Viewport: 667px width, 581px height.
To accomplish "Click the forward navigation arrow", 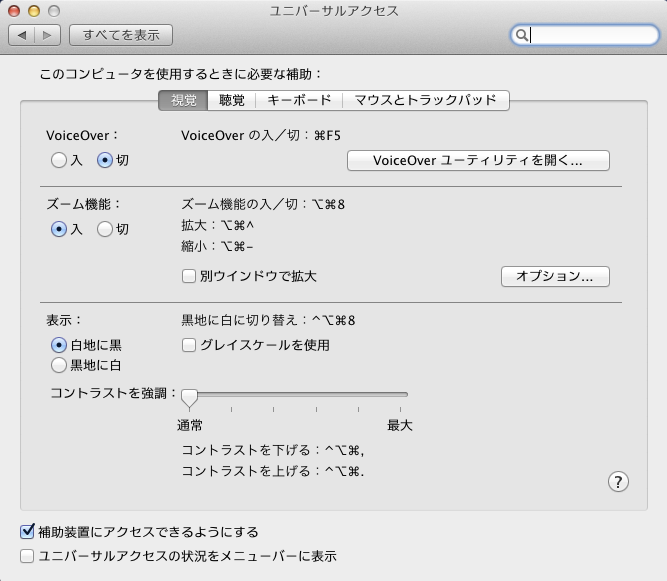I will pyautogui.click(x=48, y=35).
